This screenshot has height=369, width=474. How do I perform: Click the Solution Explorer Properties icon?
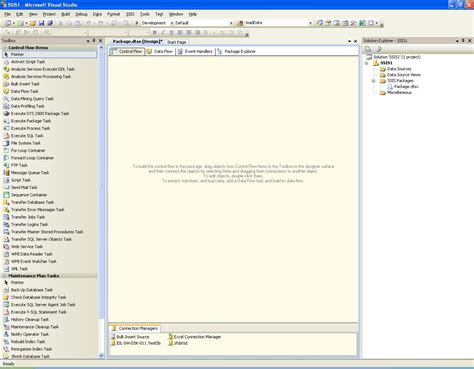point(368,49)
